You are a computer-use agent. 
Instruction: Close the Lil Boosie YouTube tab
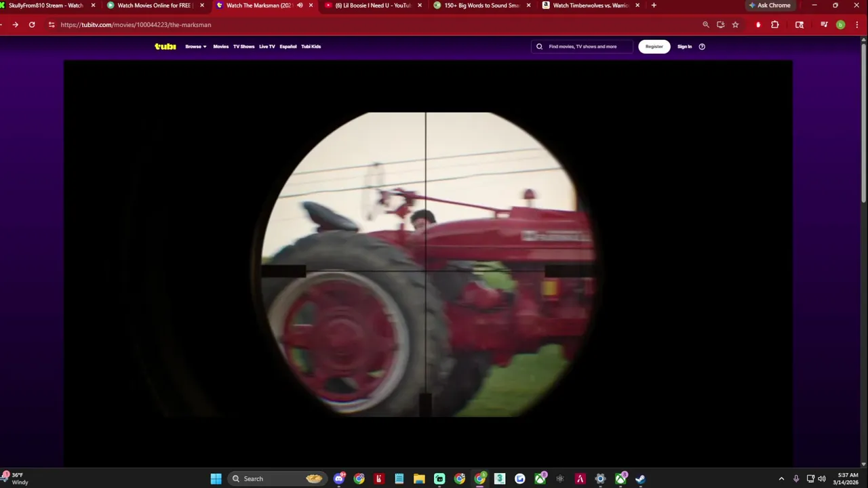tap(420, 5)
